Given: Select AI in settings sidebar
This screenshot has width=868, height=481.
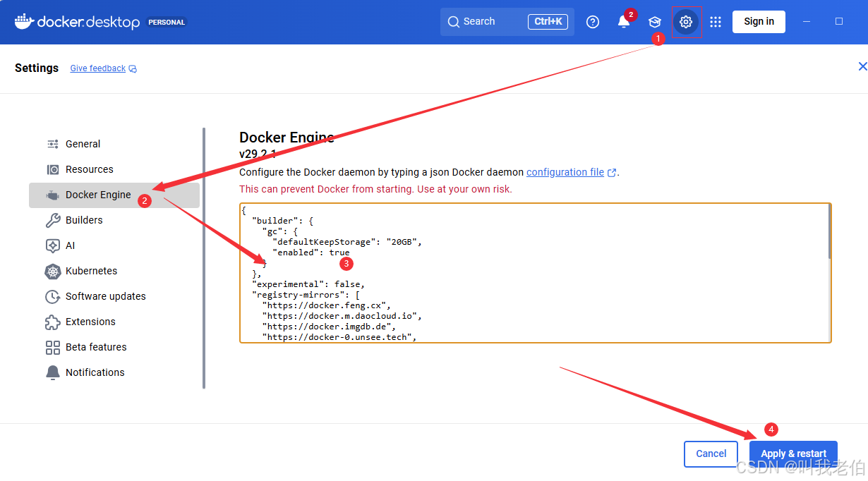Looking at the screenshot, I should coord(114,245).
